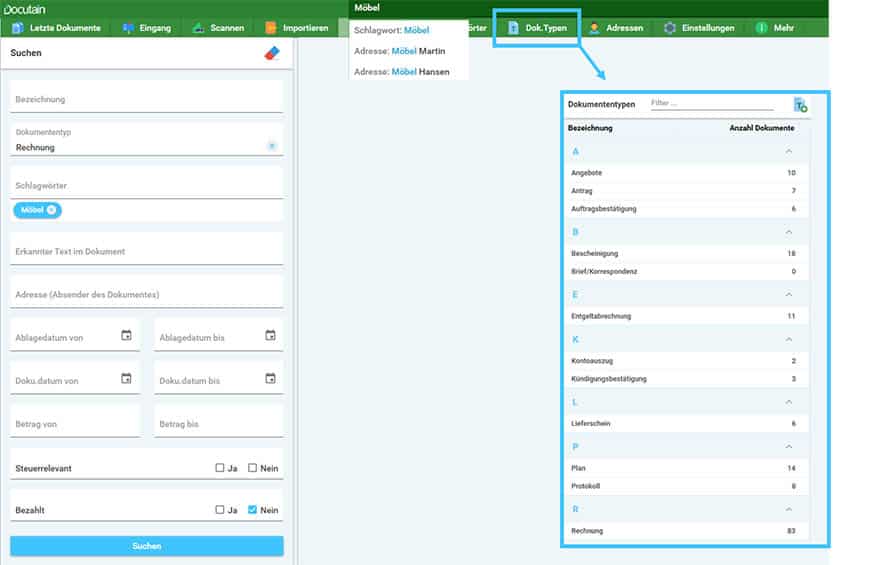Screen dimensions: 888x565
Task: Select the Plan document type
Action: (x=687, y=468)
